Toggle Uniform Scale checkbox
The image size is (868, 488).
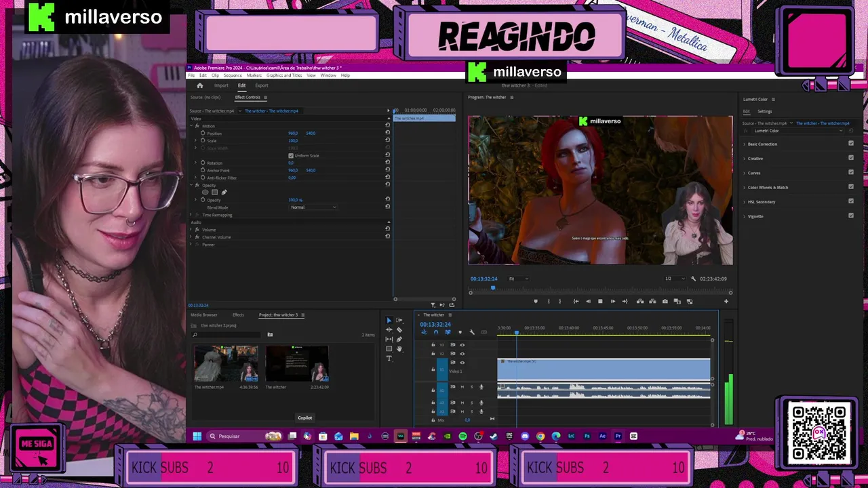pyautogui.click(x=291, y=155)
